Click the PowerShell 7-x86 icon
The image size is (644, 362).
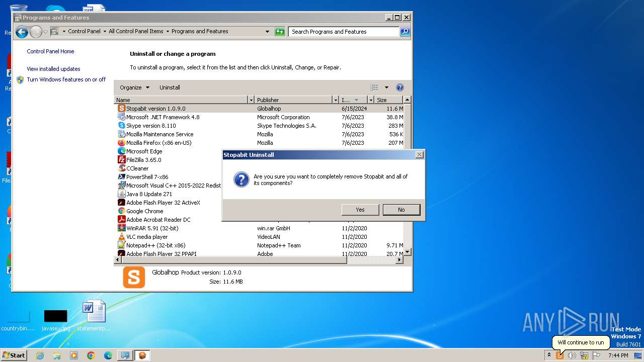(x=121, y=177)
